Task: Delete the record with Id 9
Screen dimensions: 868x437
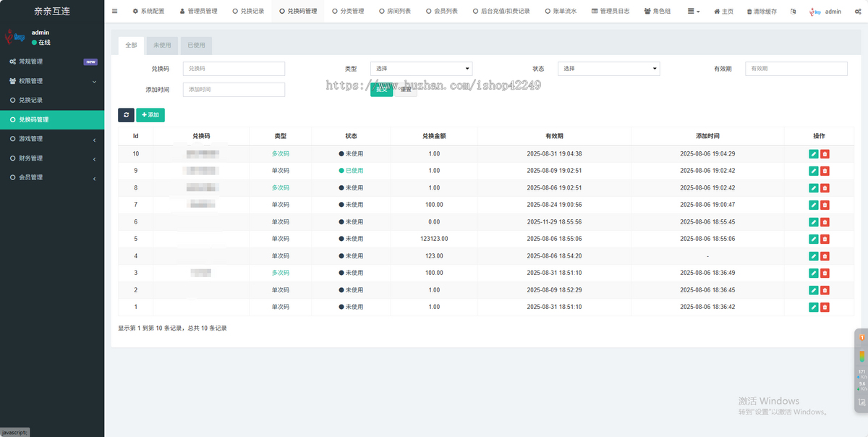Action: click(x=825, y=171)
